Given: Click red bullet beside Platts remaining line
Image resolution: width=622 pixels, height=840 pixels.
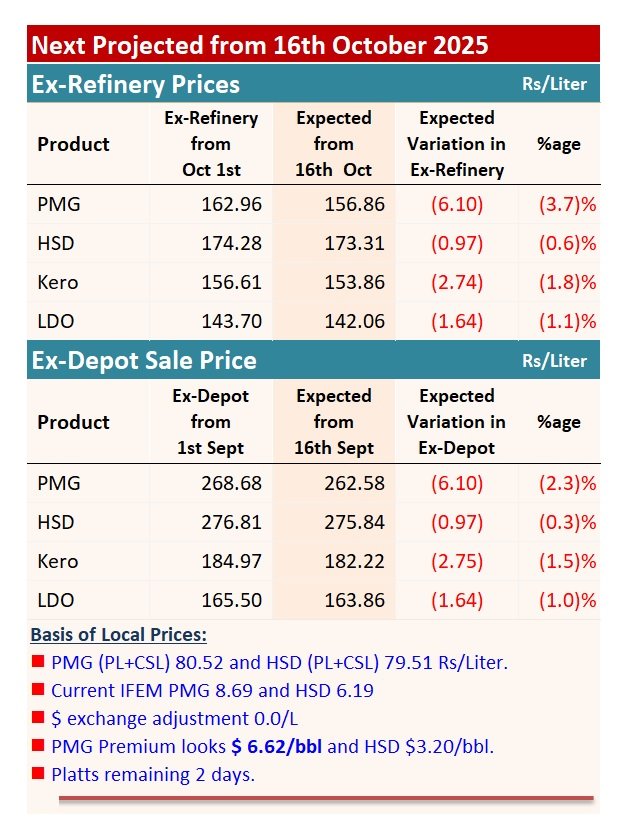Looking at the screenshot, I should 38,772.
